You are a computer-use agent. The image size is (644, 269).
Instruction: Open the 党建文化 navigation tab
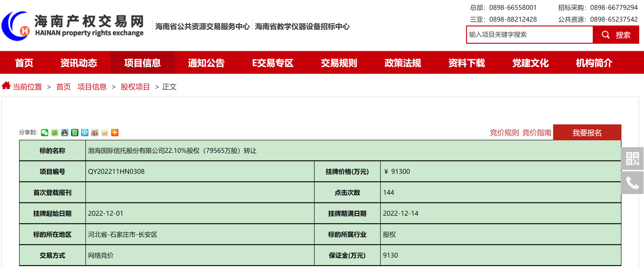pos(530,63)
